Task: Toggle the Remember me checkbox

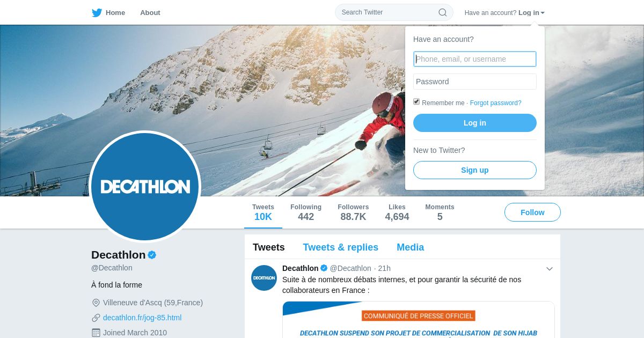Action: pos(416,102)
